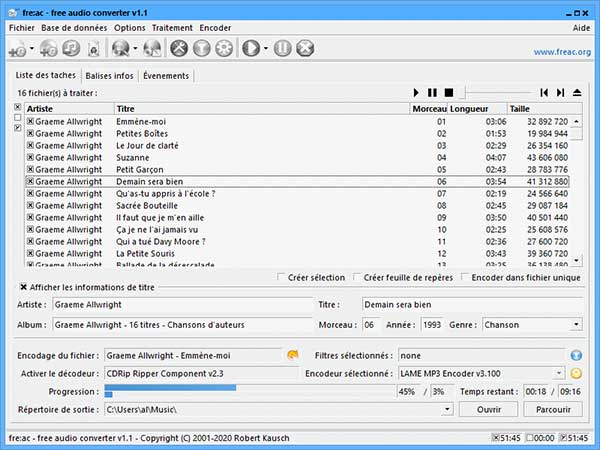Switch to the Balises infos tab
This screenshot has height=450, width=600.
tap(110, 75)
